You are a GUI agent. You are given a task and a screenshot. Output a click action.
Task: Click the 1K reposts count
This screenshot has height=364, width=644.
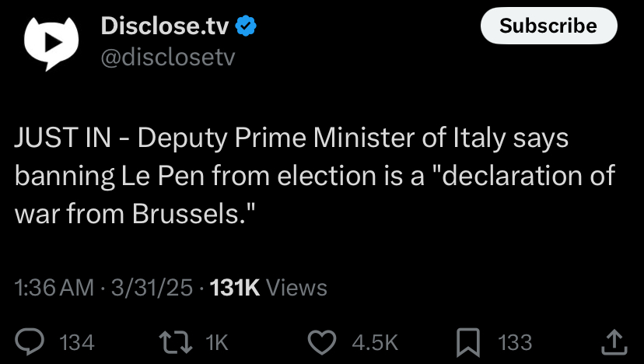[x=216, y=342]
